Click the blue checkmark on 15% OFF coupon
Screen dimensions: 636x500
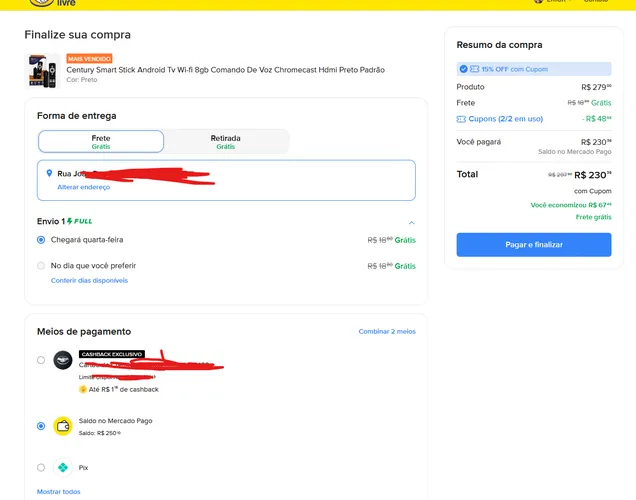(x=463, y=69)
